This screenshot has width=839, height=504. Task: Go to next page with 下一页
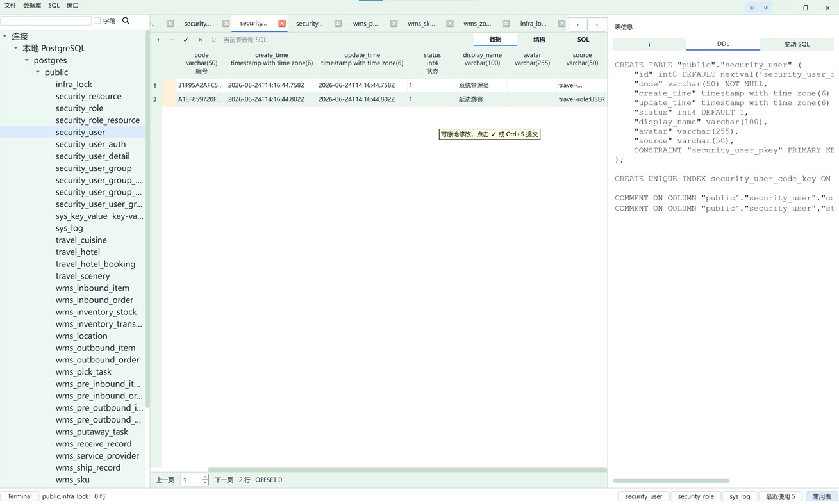tap(224, 480)
